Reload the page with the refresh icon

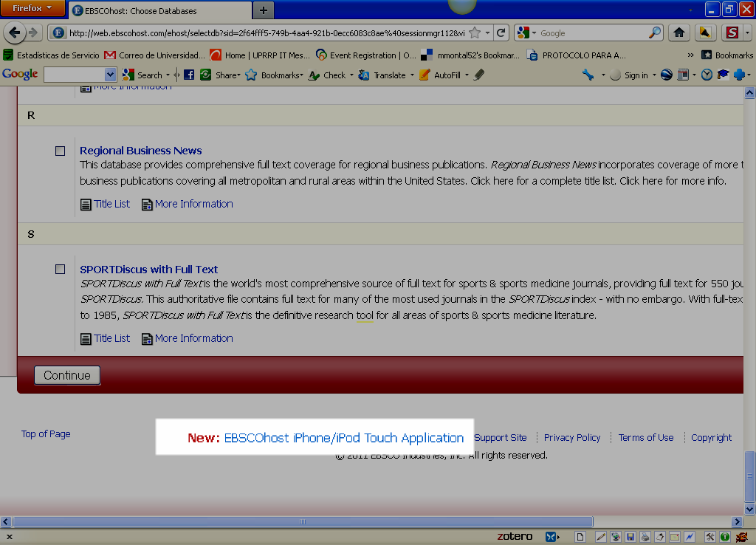tap(501, 32)
